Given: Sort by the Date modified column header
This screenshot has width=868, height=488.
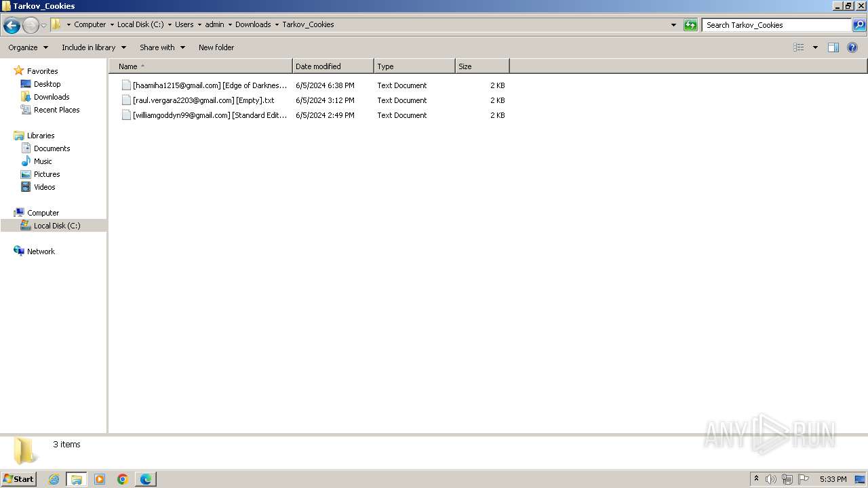Looking at the screenshot, I should click(333, 66).
